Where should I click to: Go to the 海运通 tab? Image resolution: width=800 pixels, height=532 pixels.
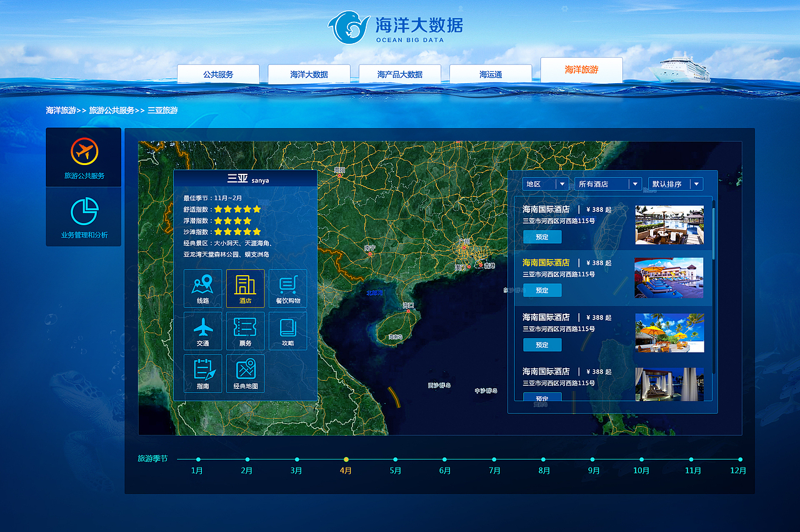(x=491, y=74)
